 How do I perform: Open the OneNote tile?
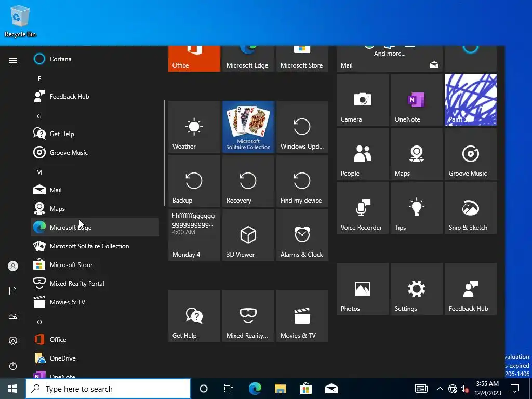coord(416,100)
